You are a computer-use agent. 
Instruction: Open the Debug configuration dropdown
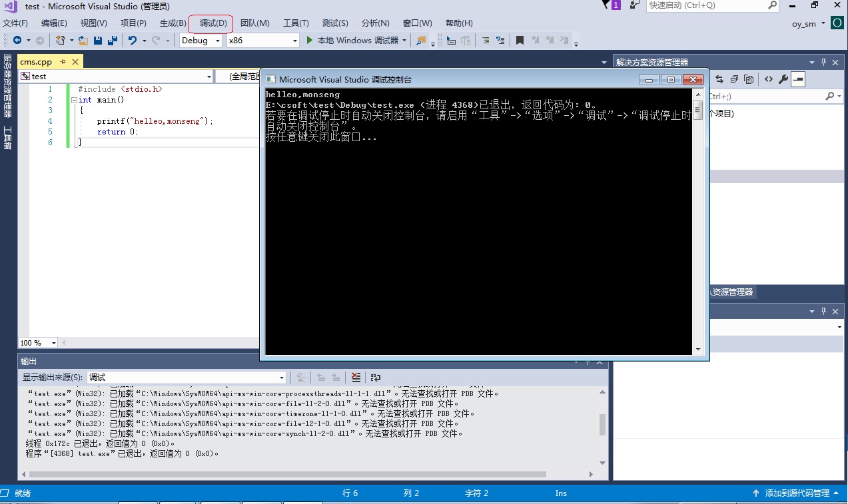(x=201, y=41)
